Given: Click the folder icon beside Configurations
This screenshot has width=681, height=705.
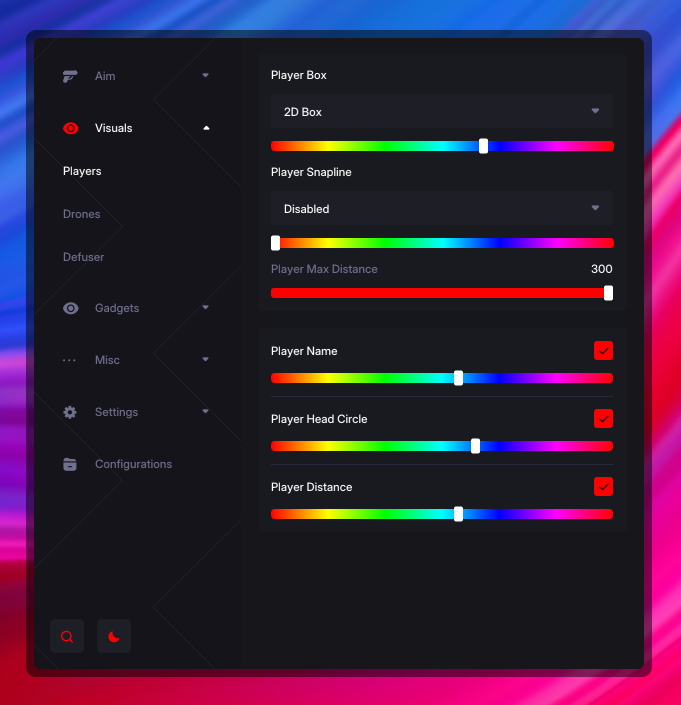Looking at the screenshot, I should [x=70, y=464].
